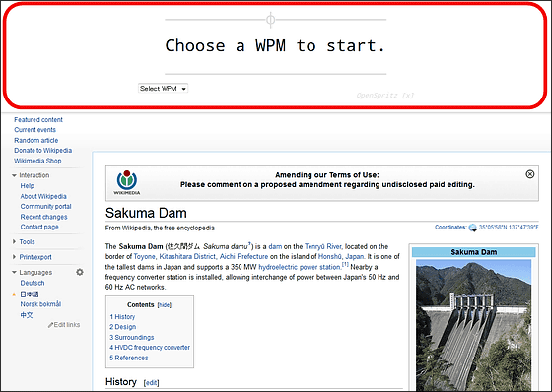
Task: Click the coordinates globe icon
Action: (x=473, y=228)
